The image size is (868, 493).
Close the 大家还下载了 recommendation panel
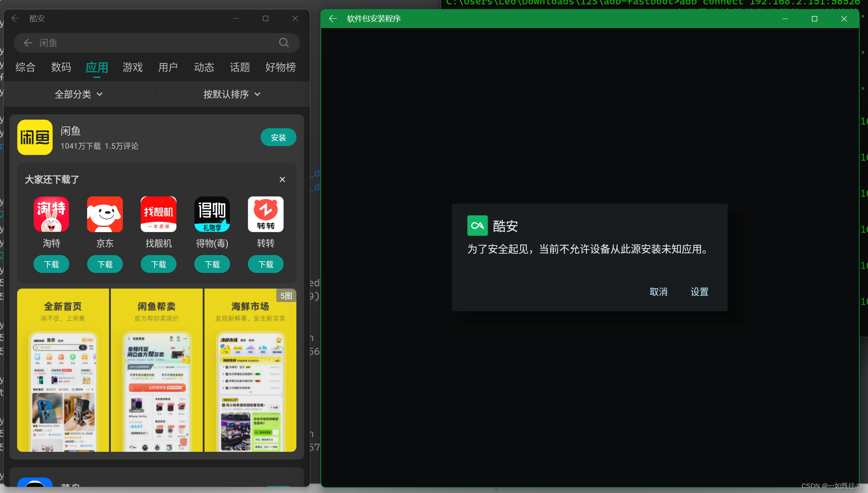[282, 180]
